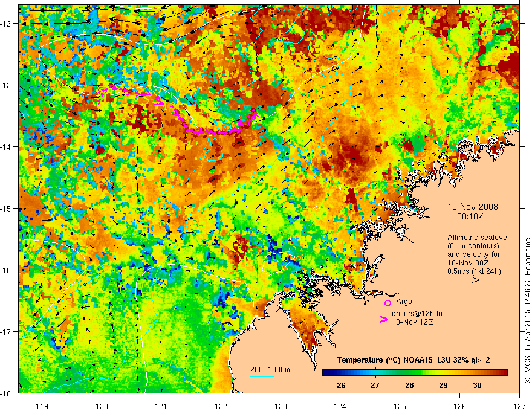Click the latitude axis label -13

coord(7,85)
